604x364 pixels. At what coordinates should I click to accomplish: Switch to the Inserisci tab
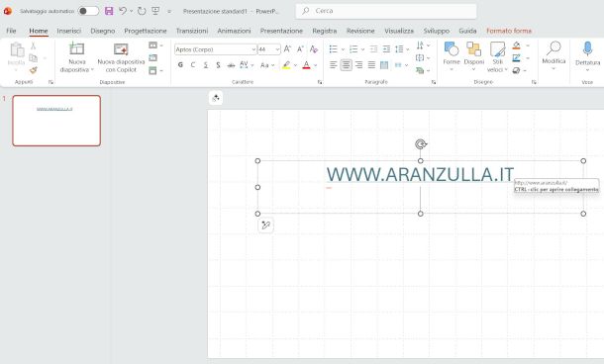coord(69,31)
